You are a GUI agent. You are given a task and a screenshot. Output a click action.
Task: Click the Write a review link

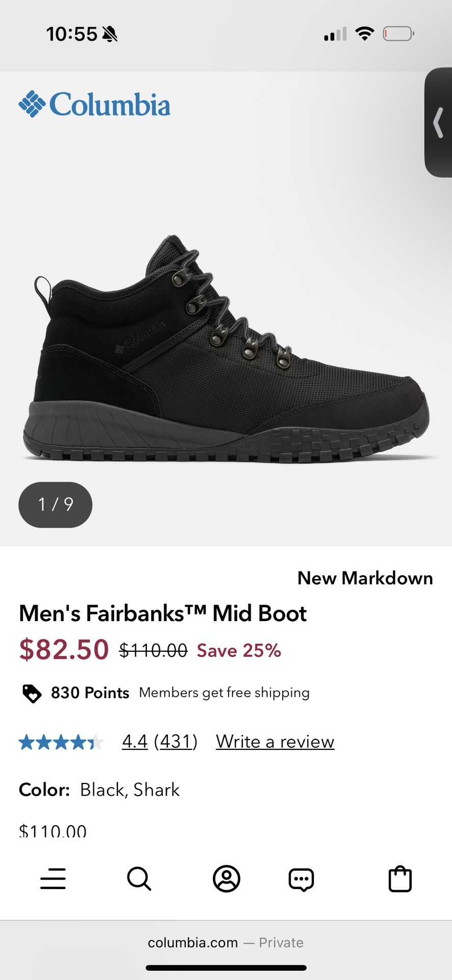pyautogui.click(x=275, y=741)
